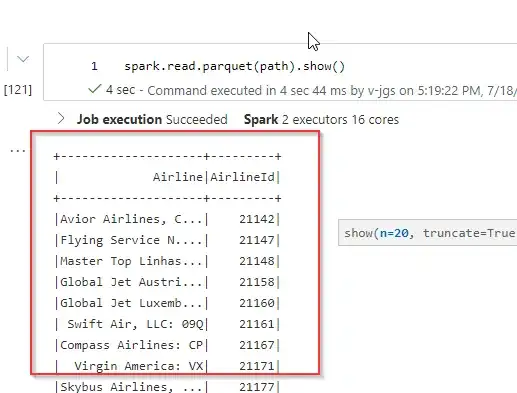
Task: Select the 'Compass Airlines: CP' row
Action: (168, 345)
